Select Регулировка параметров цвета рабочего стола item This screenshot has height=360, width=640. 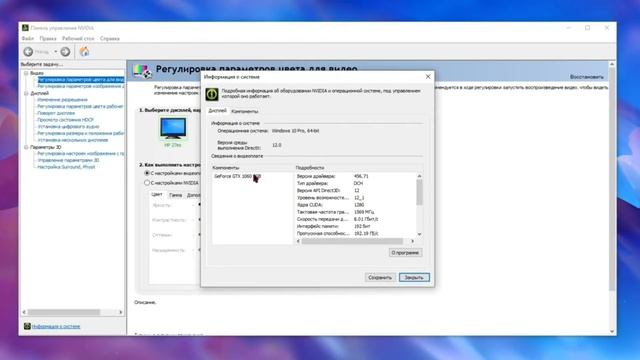pyautogui.click(x=80, y=106)
